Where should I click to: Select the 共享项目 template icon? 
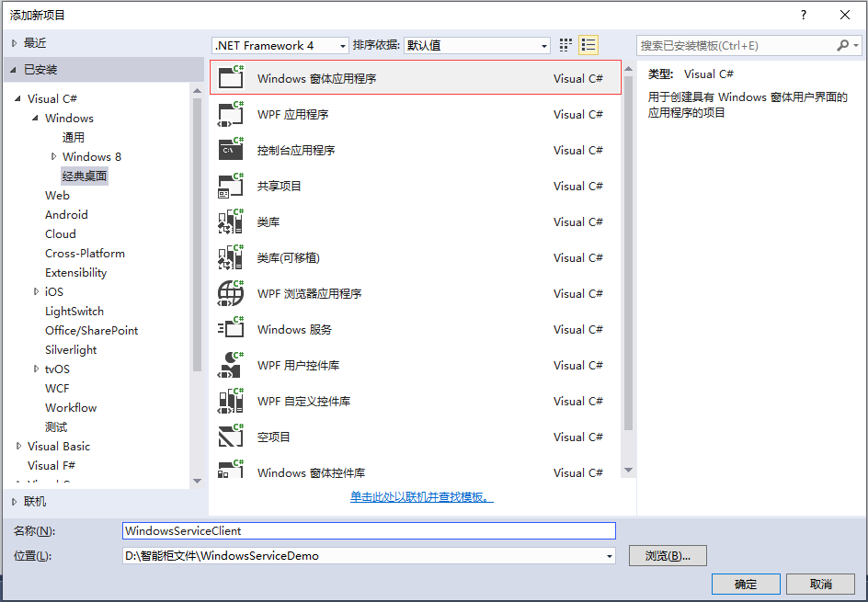point(231,186)
